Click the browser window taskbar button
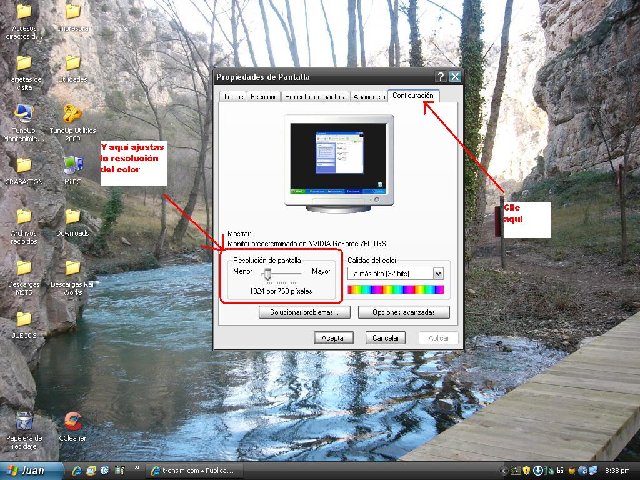The width and height of the screenshot is (640, 480). (194, 470)
